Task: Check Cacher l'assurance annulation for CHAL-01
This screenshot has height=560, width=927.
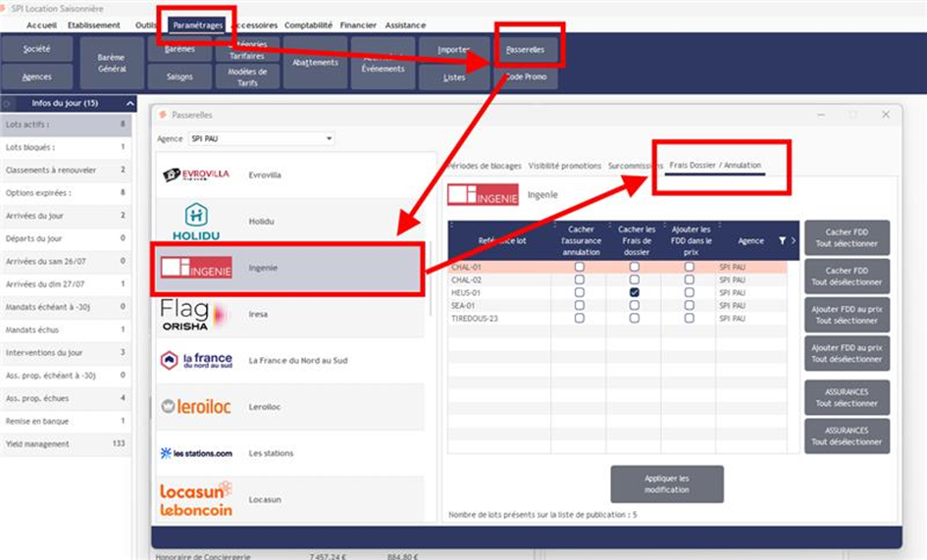Action: point(580,267)
